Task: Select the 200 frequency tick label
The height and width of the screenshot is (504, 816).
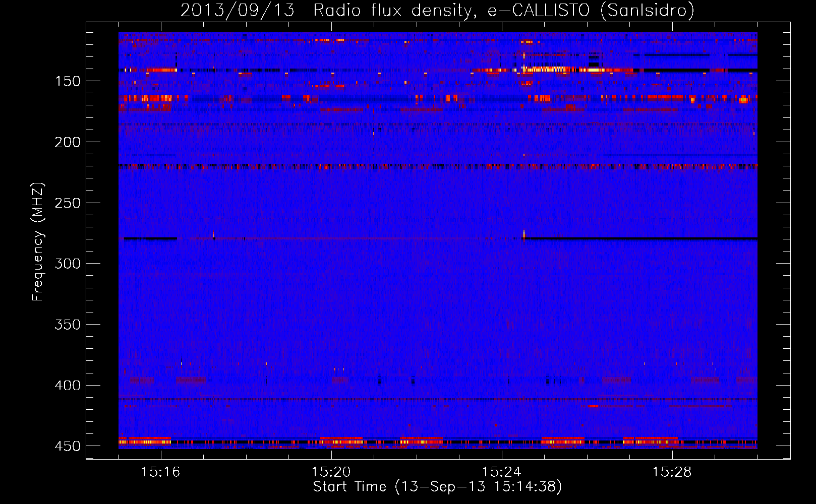Action: [x=68, y=142]
